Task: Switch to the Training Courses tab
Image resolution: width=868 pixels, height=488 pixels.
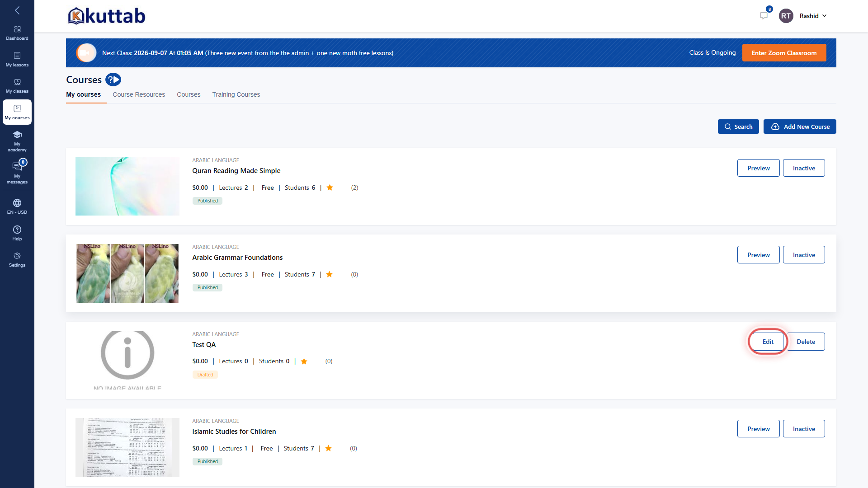Action: (236, 94)
